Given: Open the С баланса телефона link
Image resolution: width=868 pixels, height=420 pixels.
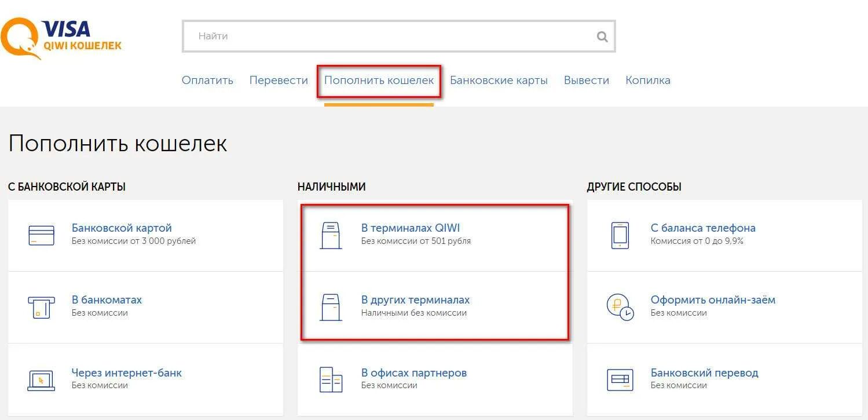Looking at the screenshot, I should click(703, 228).
